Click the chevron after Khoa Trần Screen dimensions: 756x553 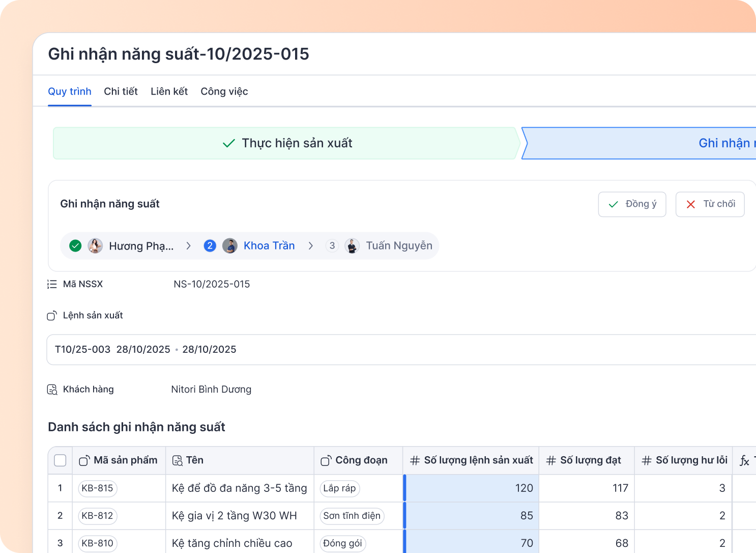tap(311, 246)
